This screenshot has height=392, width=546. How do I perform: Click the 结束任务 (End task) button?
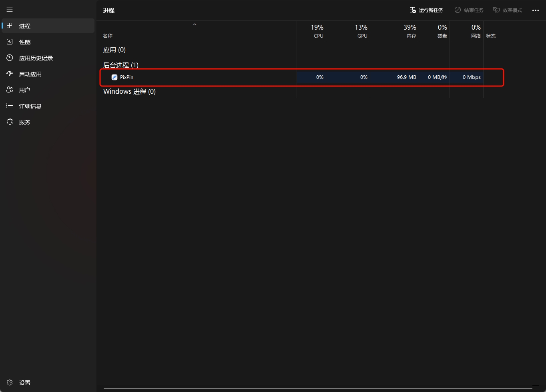point(469,10)
